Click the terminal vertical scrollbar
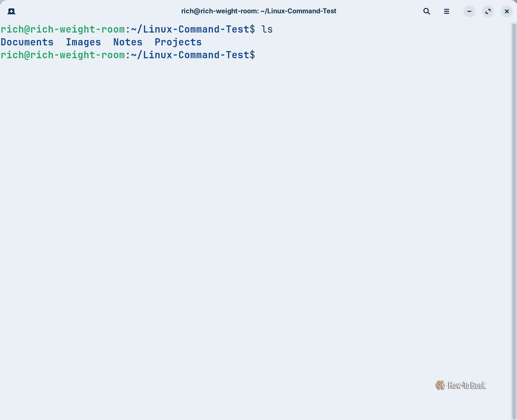Screen dimensions: 517x420 pyautogui.click(x=514, y=221)
